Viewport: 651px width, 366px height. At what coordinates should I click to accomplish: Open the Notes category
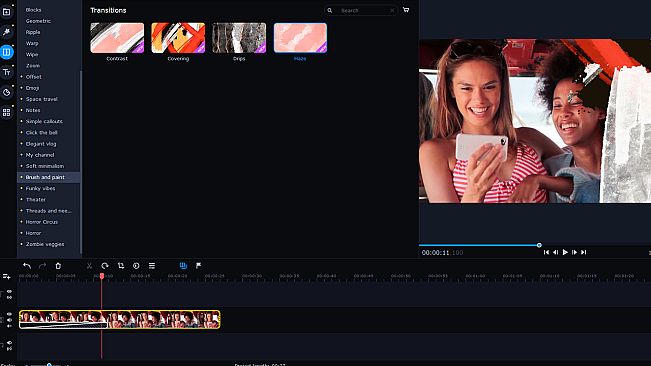[x=33, y=110]
